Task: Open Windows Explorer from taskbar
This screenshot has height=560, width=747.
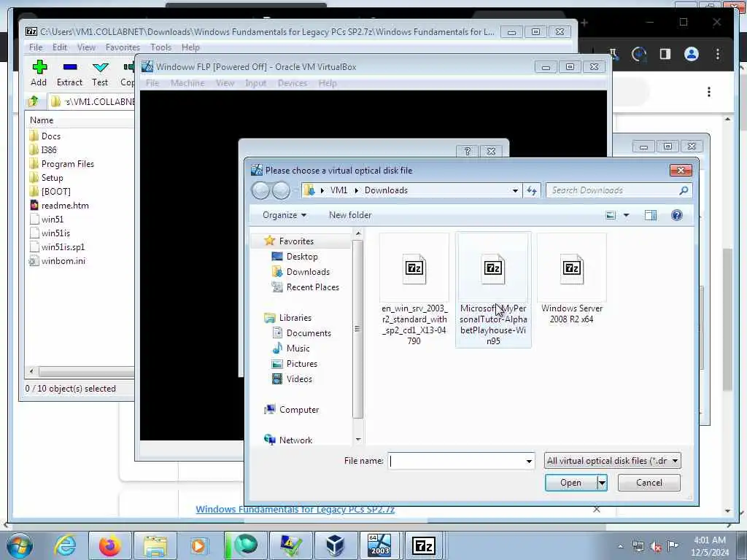Action: [x=155, y=545]
